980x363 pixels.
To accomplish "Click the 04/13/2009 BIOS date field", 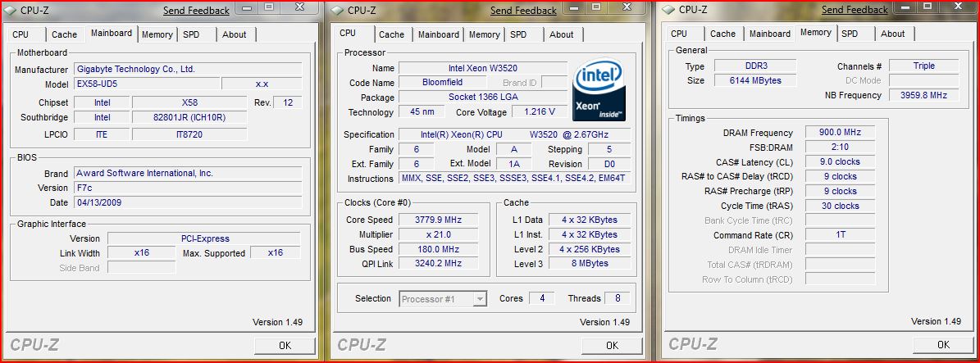I will 188,202.
